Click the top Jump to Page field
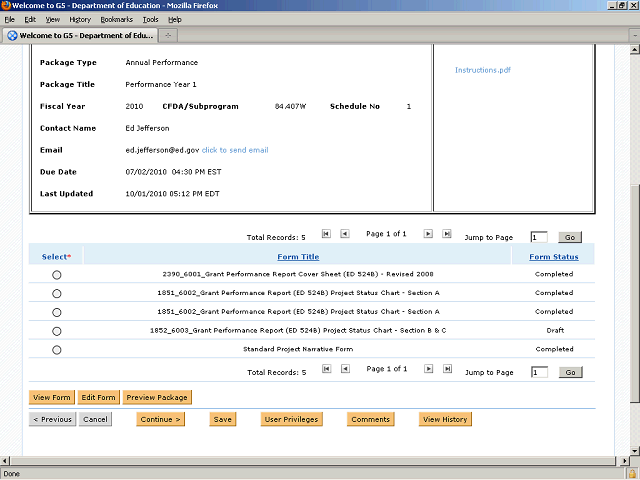This screenshot has height=480, width=640. click(x=538, y=237)
